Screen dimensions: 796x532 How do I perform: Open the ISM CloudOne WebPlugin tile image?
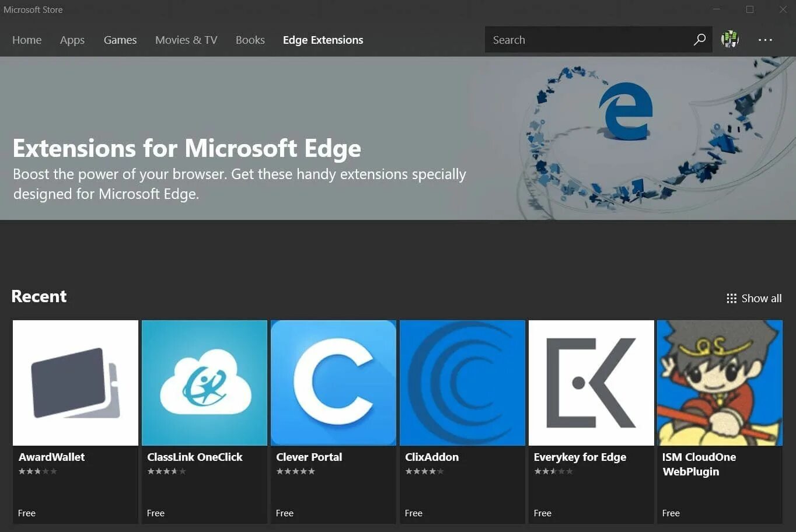720,383
